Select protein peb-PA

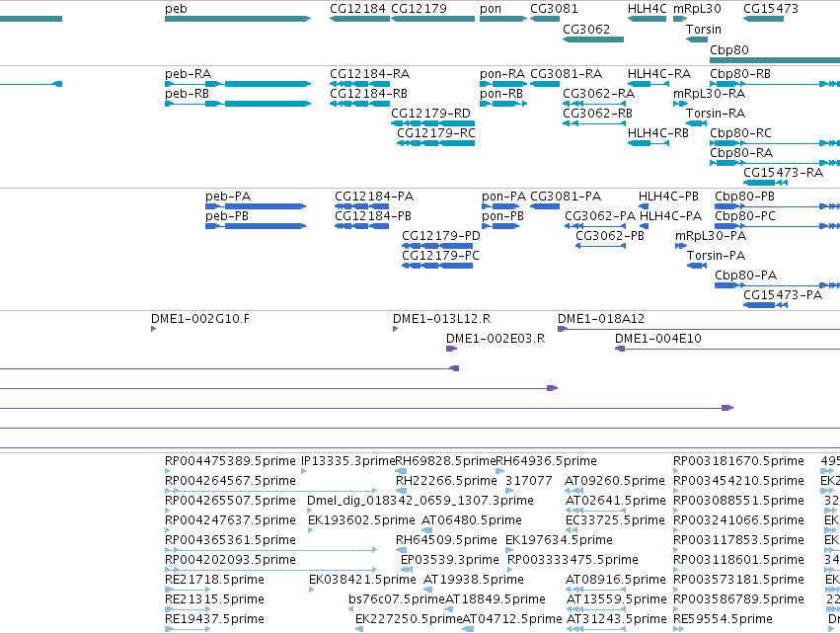pyautogui.click(x=256, y=206)
